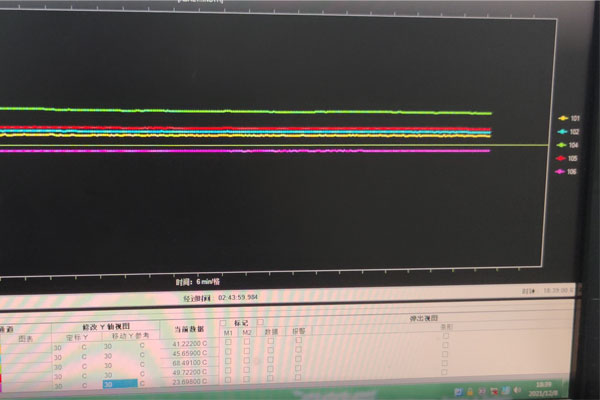Click the 23.89800 C current data cell
This screenshot has width=600, height=400.
189,384
